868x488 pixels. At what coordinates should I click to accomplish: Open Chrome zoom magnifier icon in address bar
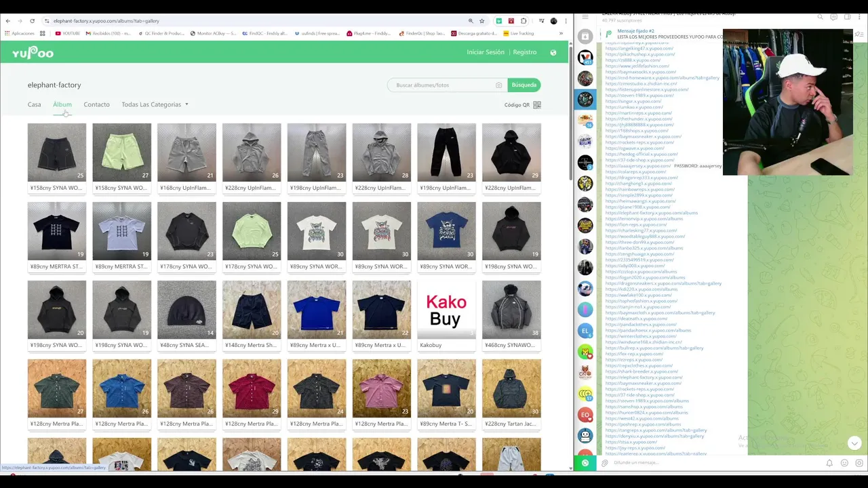pos(471,21)
